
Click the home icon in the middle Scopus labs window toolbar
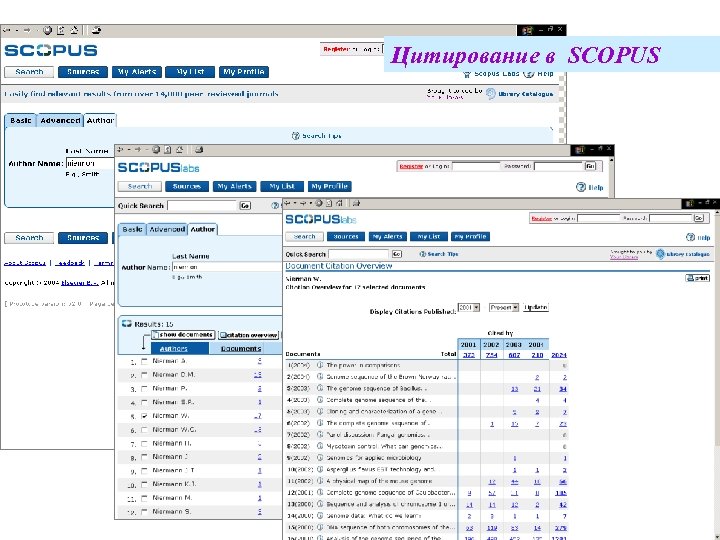pyautogui.click(x=180, y=150)
